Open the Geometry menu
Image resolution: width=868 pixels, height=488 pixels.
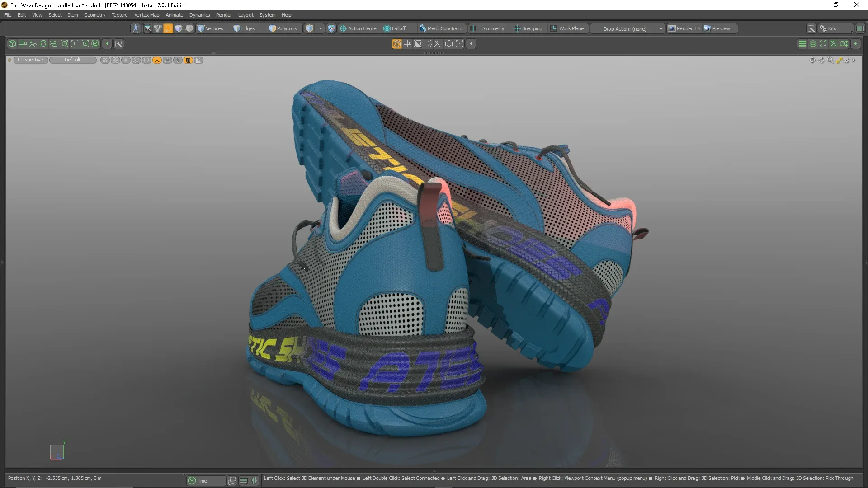(94, 15)
